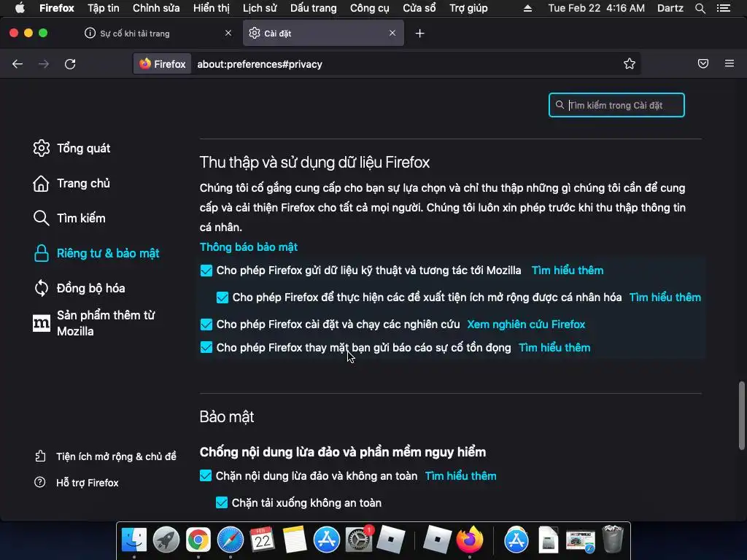747x560 pixels.
Task: Reload the page with the refresh icon
Action: pos(70,64)
